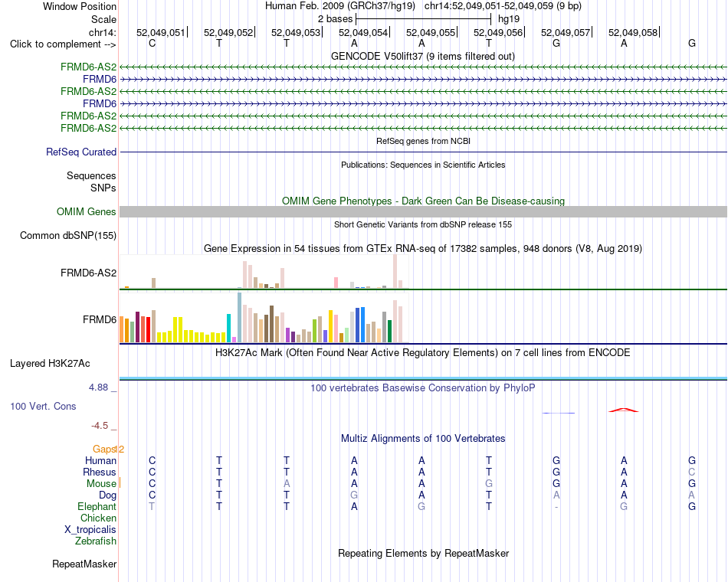Click the 'Click to complement -->' label
Screen dimensions: 728x582
tap(63, 44)
